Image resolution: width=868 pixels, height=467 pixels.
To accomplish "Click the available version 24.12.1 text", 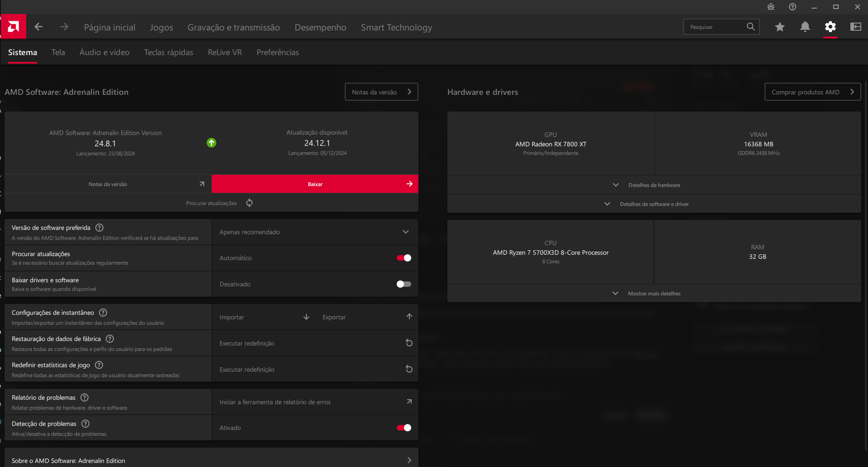I will 317,143.
